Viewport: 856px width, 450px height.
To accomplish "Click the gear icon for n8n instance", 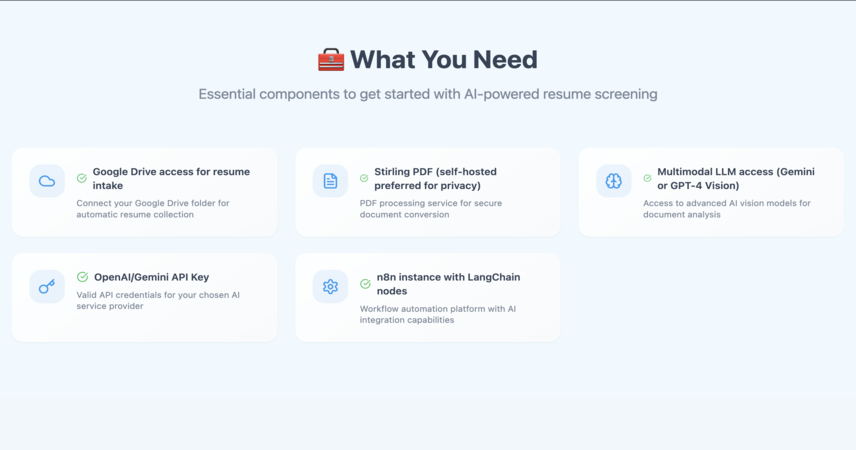I will click(330, 286).
